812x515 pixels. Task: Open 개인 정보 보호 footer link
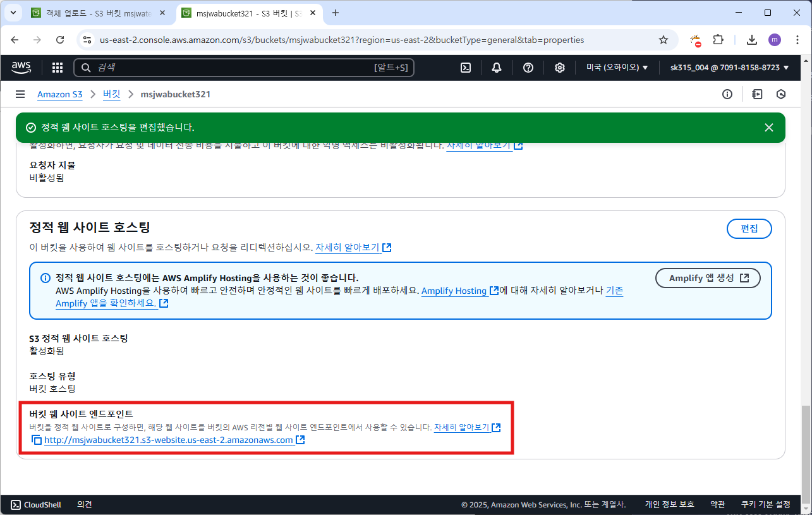tap(669, 504)
